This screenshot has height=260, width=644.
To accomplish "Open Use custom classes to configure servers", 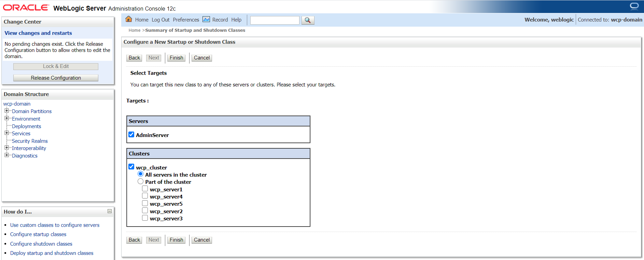I will click(x=55, y=225).
